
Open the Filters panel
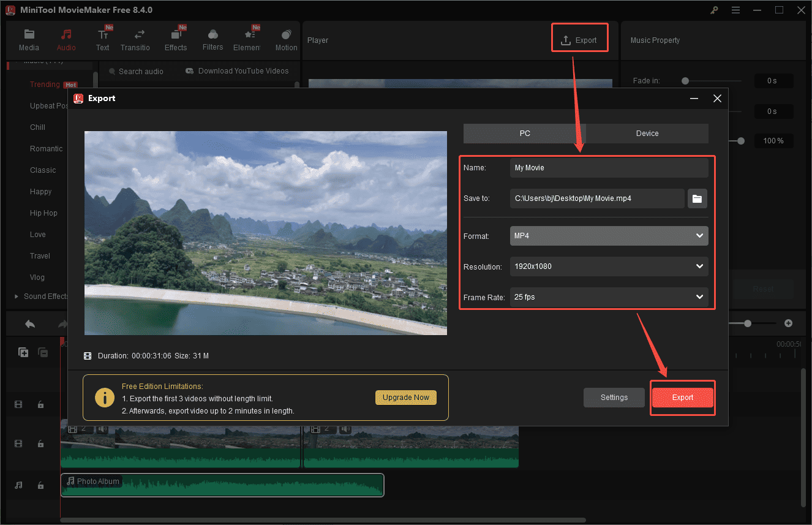[x=212, y=39]
